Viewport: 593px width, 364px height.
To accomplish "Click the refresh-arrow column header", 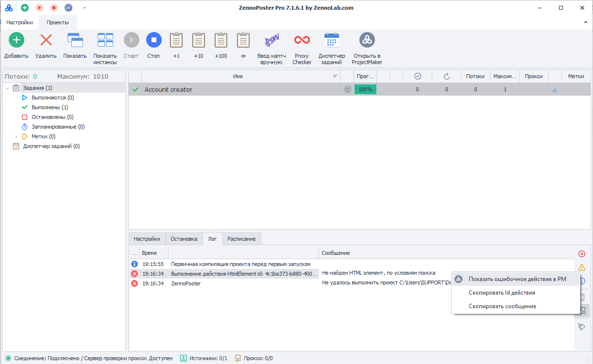I will point(446,76).
